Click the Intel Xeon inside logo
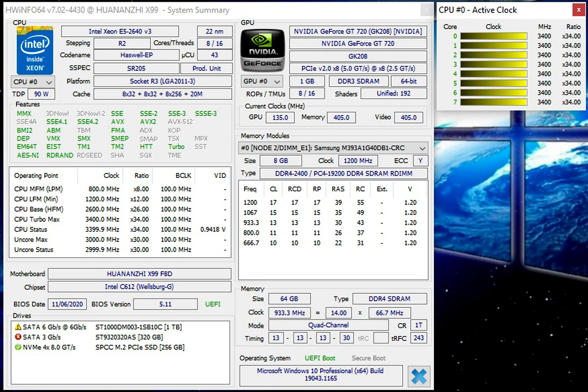 (x=35, y=50)
